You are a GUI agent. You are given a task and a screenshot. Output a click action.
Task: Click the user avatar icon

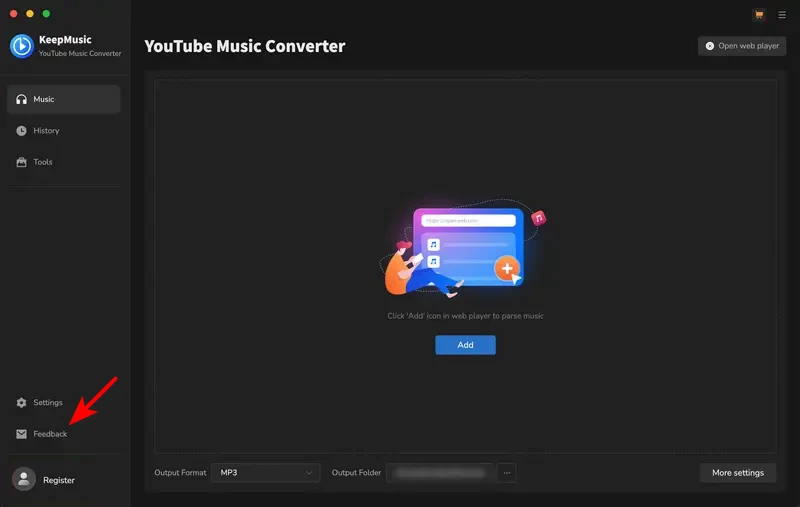23,479
